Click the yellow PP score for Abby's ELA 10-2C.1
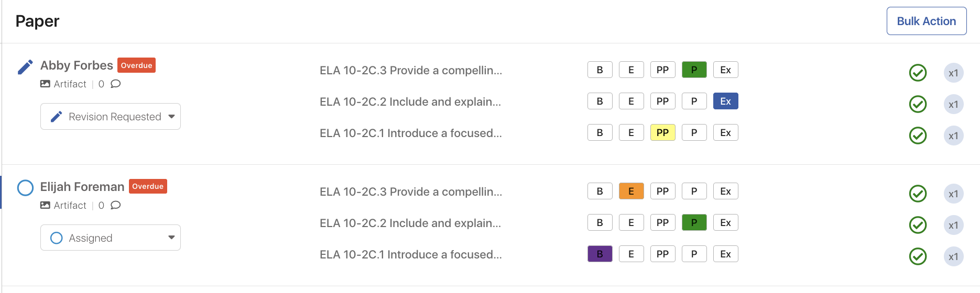Image resolution: width=980 pixels, height=293 pixels. (662, 133)
